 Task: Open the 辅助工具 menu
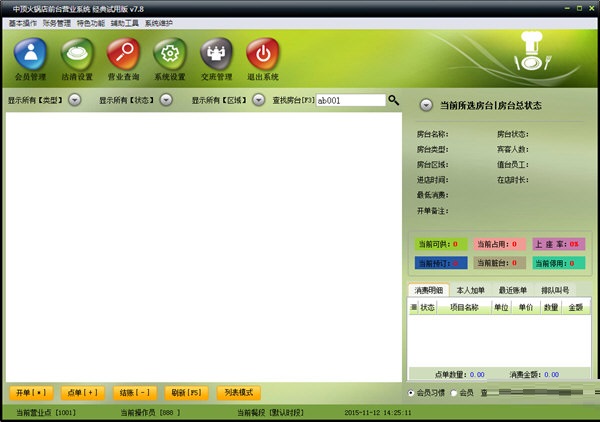coord(125,23)
